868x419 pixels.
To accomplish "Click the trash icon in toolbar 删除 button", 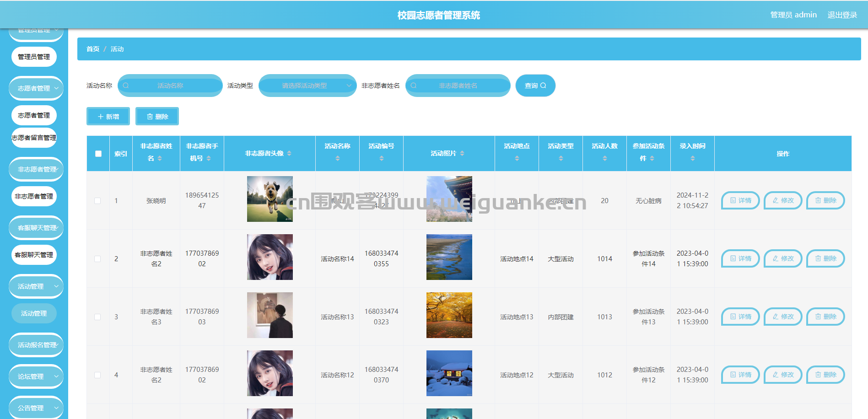I will [x=150, y=117].
